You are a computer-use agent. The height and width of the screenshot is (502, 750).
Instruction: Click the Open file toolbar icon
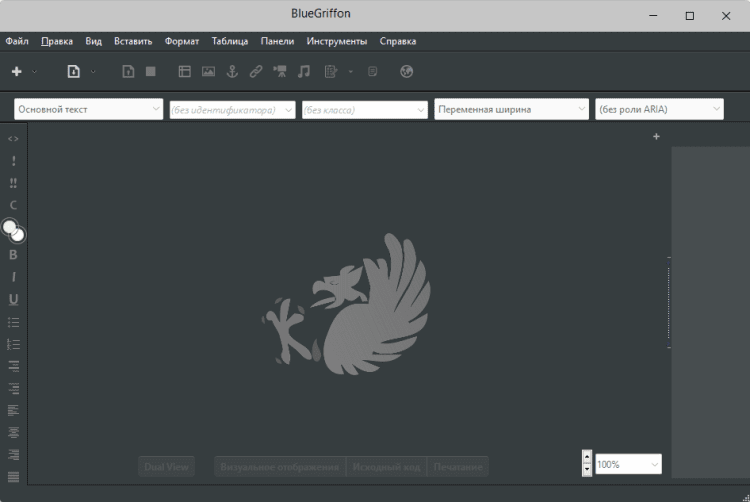73,72
